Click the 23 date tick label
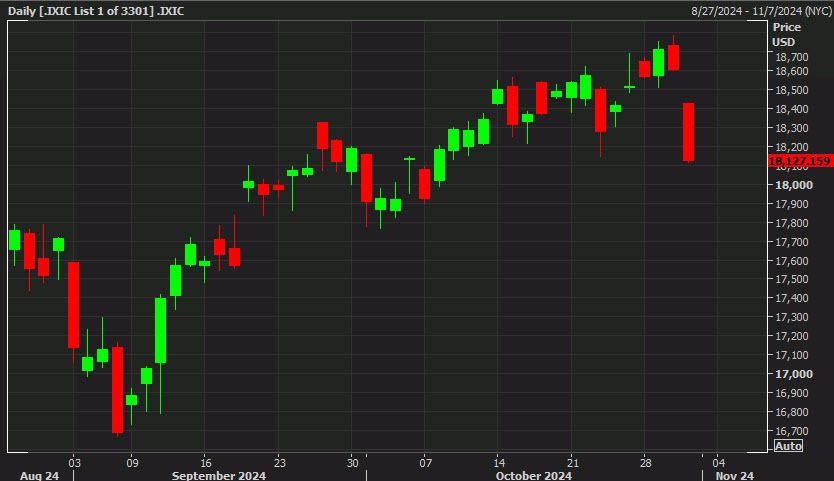834x481 pixels. pos(279,463)
